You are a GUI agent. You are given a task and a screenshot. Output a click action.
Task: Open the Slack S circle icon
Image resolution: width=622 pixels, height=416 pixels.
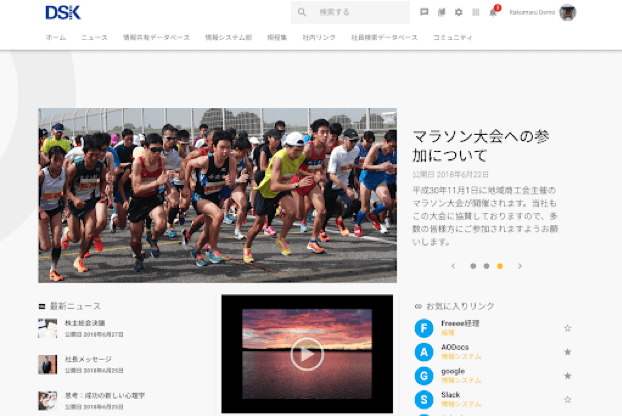click(x=424, y=400)
